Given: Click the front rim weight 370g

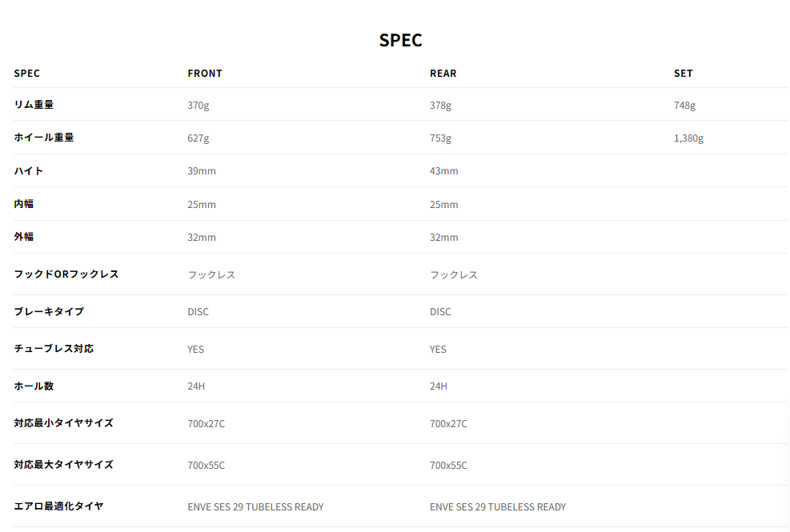Looking at the screenshot, I should click(199, 106).
